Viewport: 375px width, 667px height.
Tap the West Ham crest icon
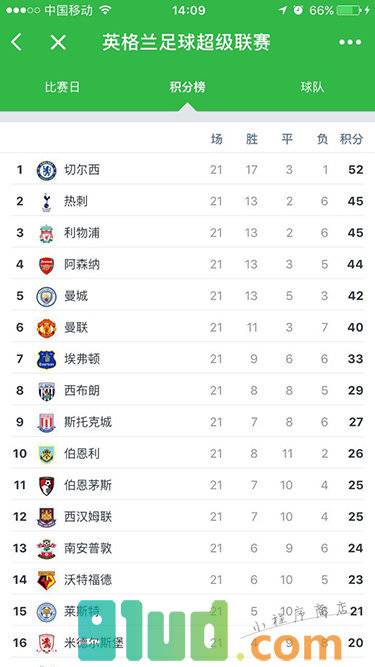tap(46, 517)
